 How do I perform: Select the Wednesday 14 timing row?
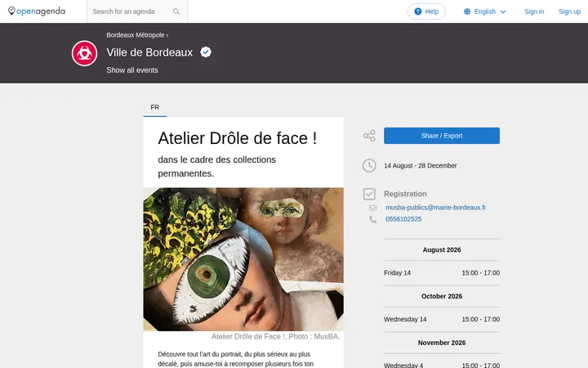tap(441, 319)
